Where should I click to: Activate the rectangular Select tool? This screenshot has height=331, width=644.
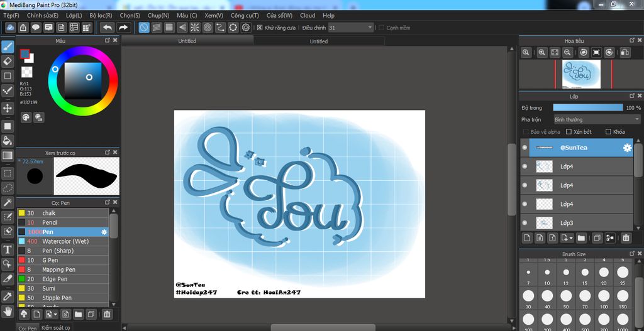tap(8, 173)
